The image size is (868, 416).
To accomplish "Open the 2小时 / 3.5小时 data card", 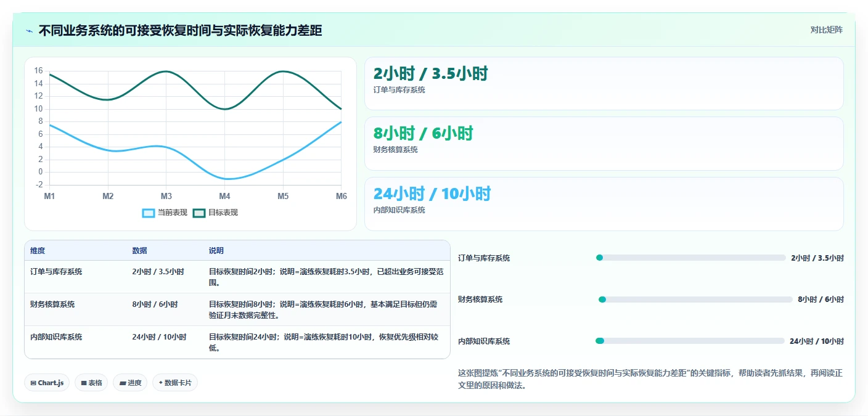I will pos(604,83).
